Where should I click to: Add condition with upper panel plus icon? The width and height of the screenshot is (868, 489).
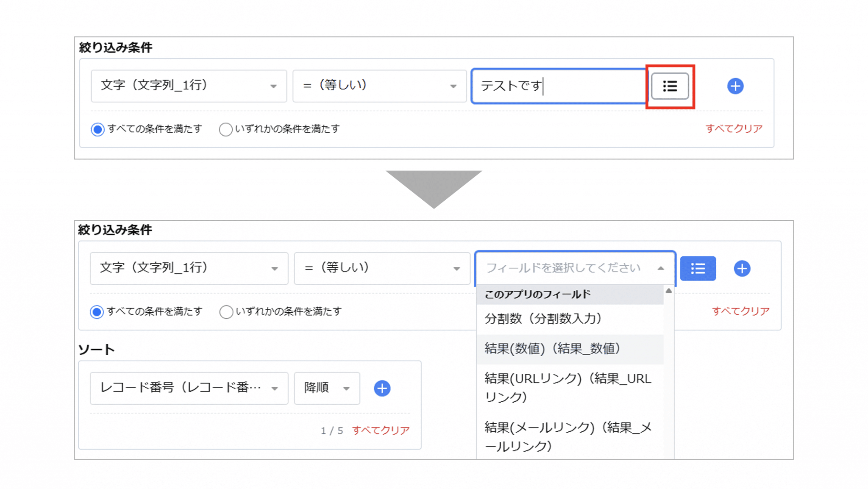(x=735, y=86)
